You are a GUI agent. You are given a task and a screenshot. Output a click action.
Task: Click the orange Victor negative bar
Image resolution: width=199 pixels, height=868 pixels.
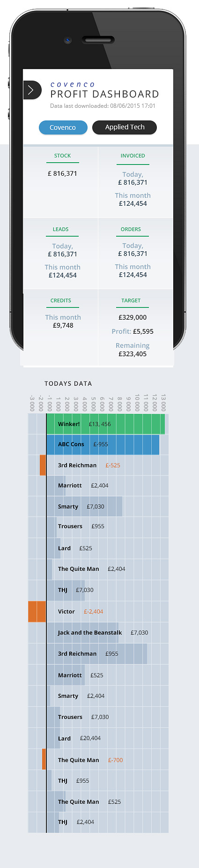(x=37, y=612)
